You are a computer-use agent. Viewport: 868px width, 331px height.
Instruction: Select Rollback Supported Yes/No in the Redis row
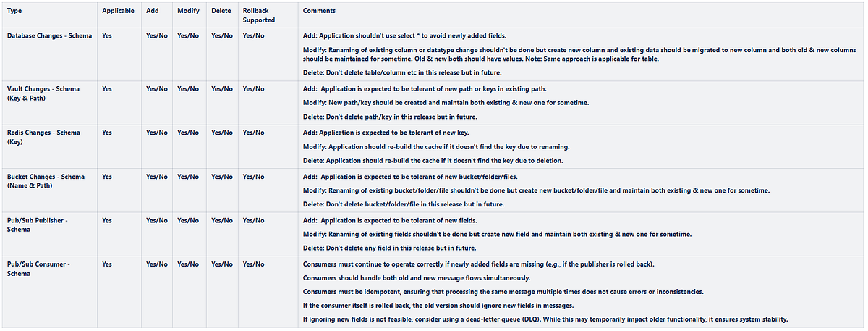tap(253, 133)
